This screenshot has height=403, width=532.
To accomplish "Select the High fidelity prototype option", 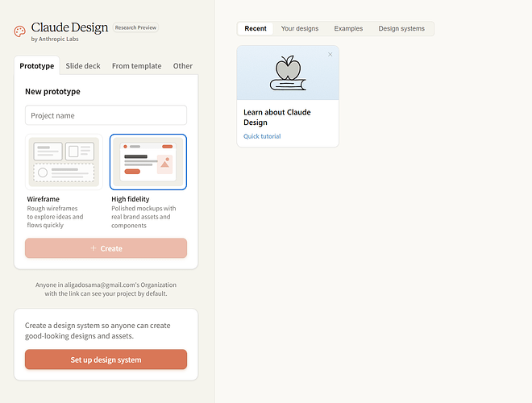I will [148, 162].
